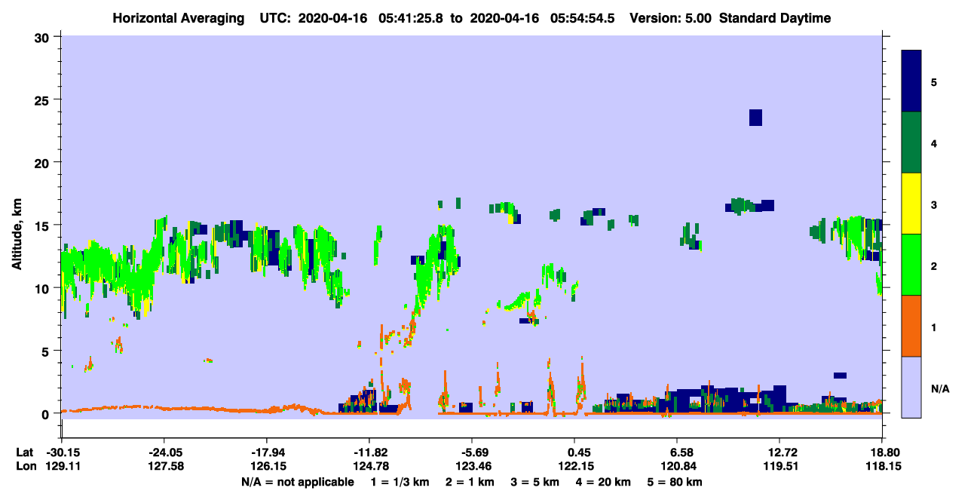Click the isolated dark blue block near 23 km
This screenshot has height=503, width=980.
click(x=755, y=118)
